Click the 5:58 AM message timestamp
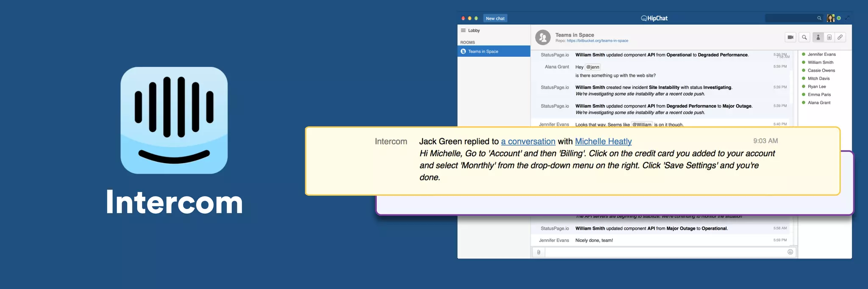 [780, 228]
